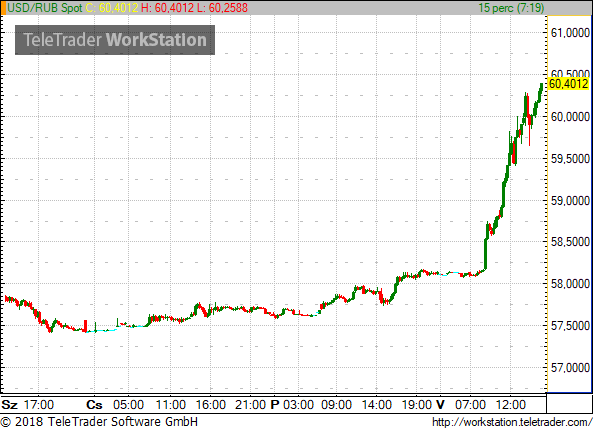This screenshot has height=431, width=593.
Task: Select the P day marker on time axis
Action: pos(275,405)
